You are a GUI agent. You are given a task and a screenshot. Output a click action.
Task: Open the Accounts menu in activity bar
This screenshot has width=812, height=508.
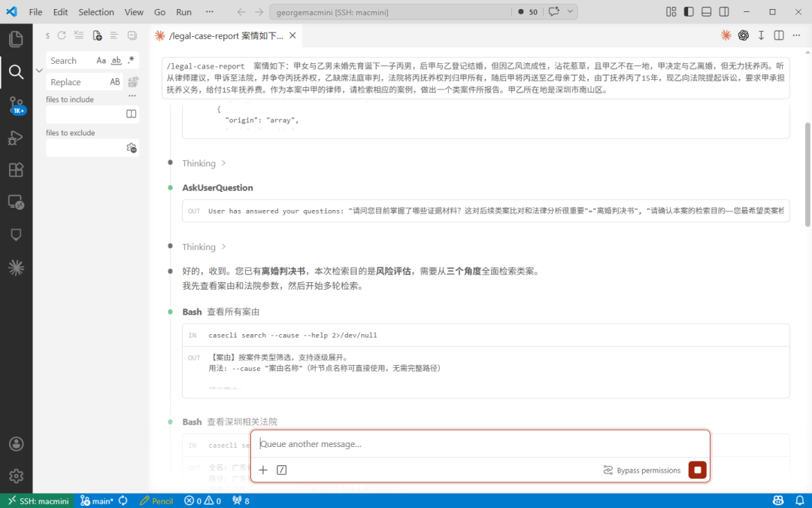(x=16, y=444)
